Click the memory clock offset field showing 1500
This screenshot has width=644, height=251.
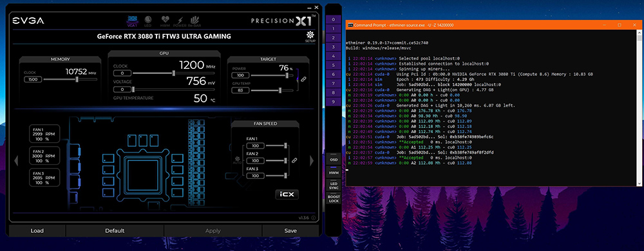(33, 79)
